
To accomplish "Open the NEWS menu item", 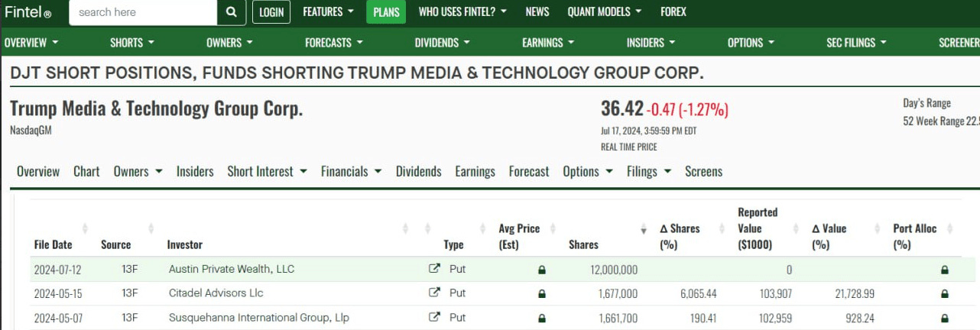I will point(537,12).
